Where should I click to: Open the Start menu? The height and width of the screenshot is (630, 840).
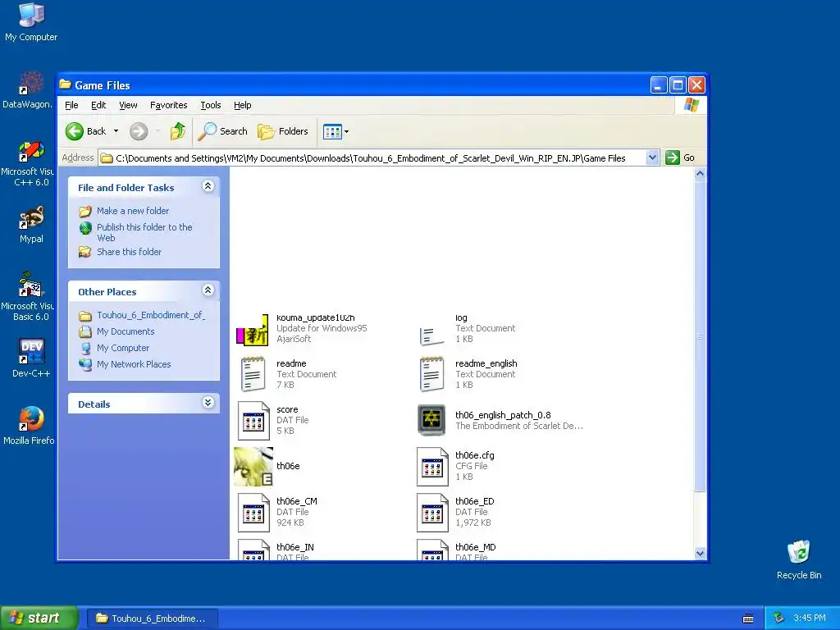(39, 618)
